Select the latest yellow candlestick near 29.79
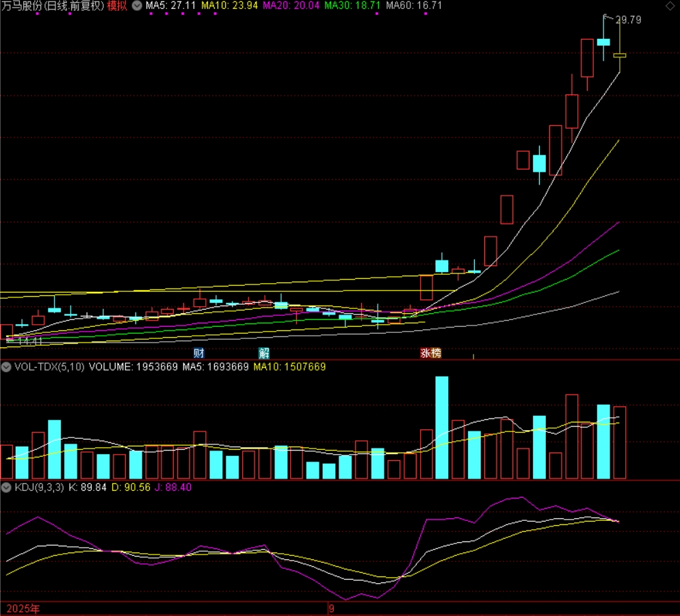 (620, 55)
